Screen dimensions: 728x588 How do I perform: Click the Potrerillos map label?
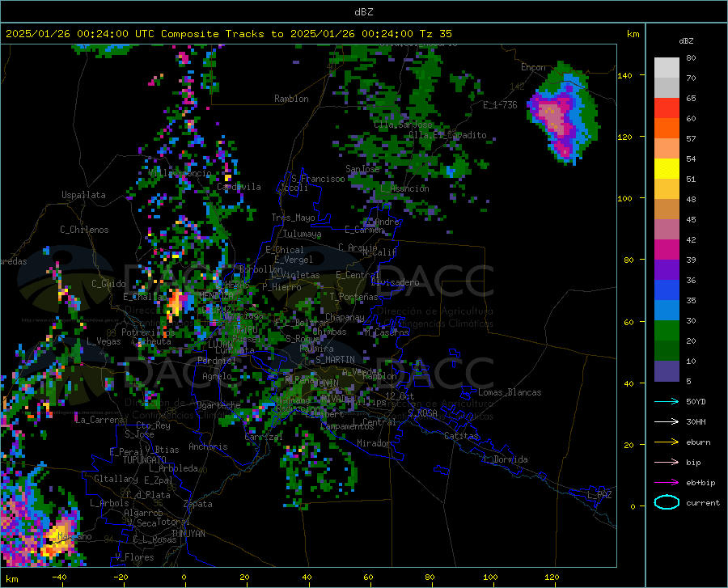tap(148, 332)
